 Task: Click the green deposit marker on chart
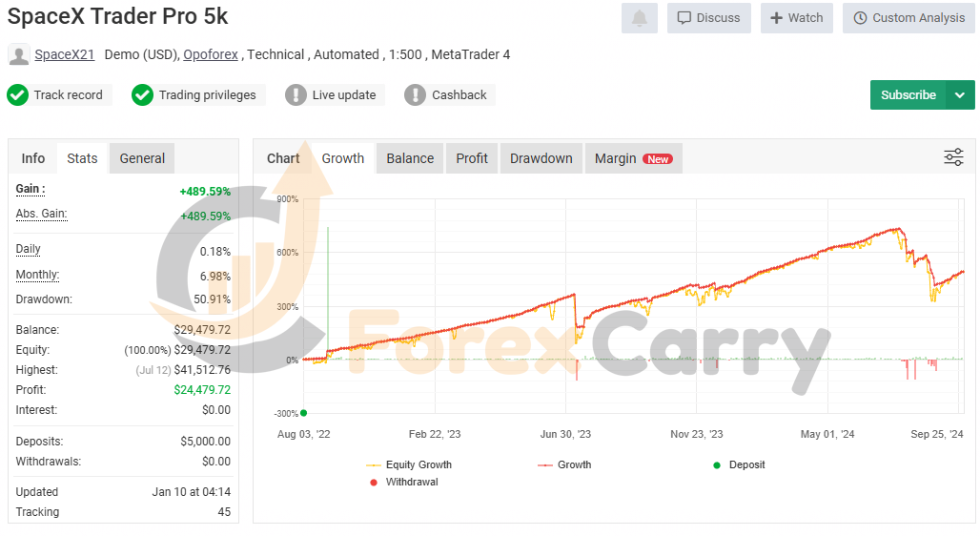[304, 413]
